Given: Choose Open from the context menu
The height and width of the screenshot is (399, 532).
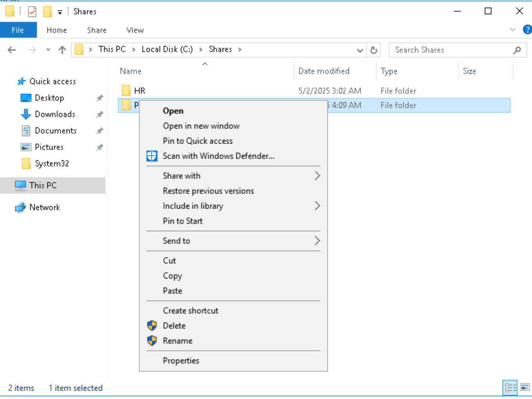Looking at the screenshot, I should click(x=233, y=111).
